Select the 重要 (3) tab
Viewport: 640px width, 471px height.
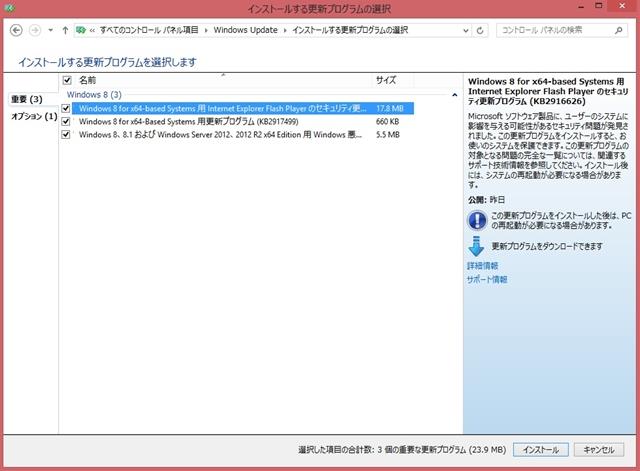pyautogui.click(x=27, y=99)
